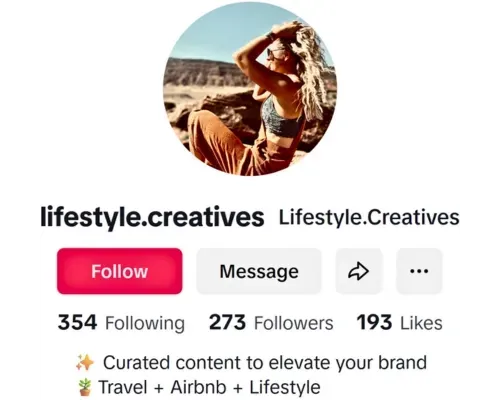Click the sparkles emoji in bio

click(x=85, y=363)
